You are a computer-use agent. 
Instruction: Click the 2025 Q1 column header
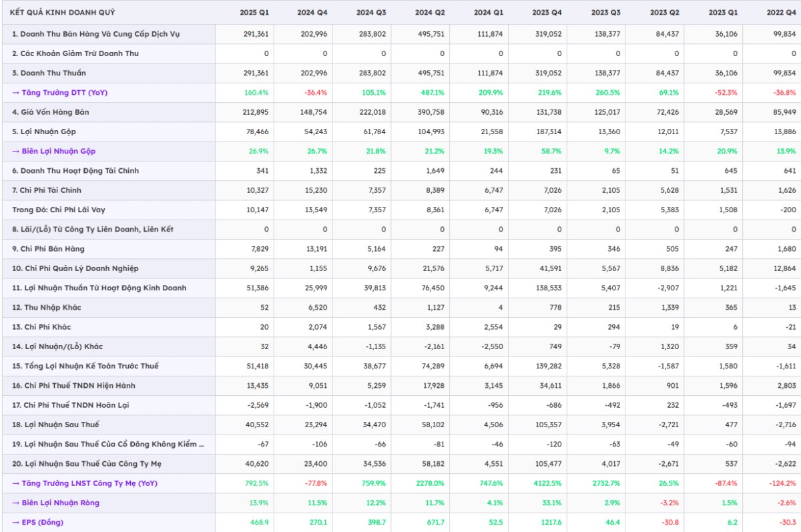[254, 13]
